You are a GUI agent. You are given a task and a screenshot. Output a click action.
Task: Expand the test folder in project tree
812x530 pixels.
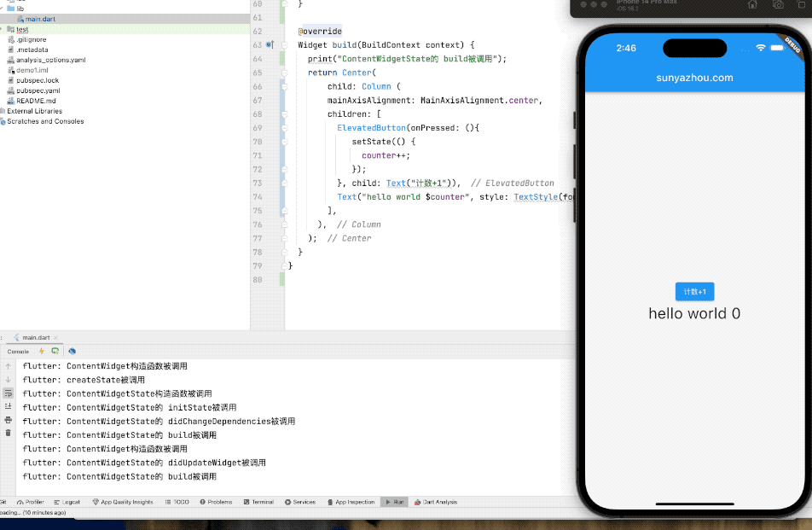(x=3, y=29)
